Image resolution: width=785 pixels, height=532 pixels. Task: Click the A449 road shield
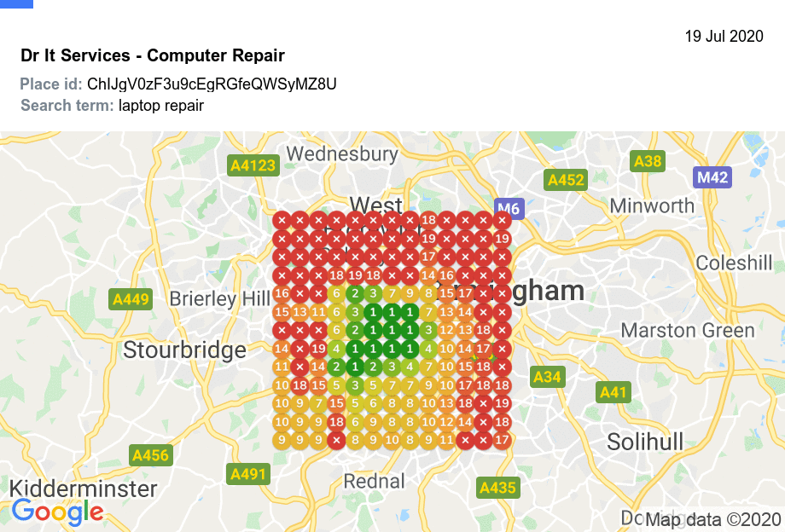point(131,299)
